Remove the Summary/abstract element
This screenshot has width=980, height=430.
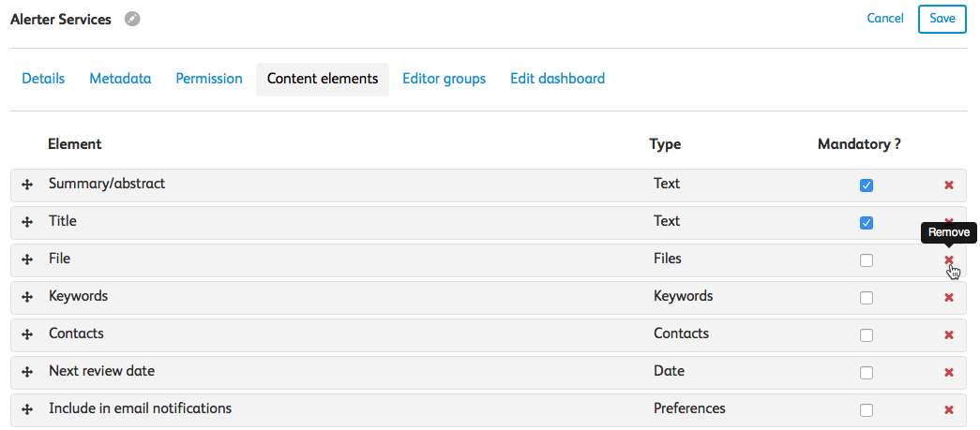(948, 185)
